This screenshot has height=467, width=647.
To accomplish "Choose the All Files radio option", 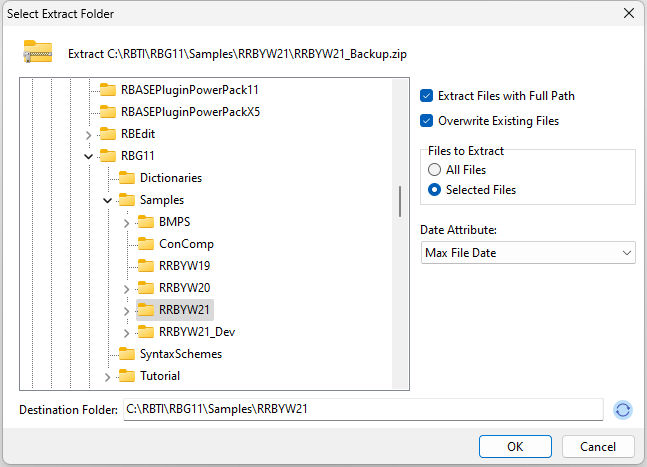I will click(434, 170).
